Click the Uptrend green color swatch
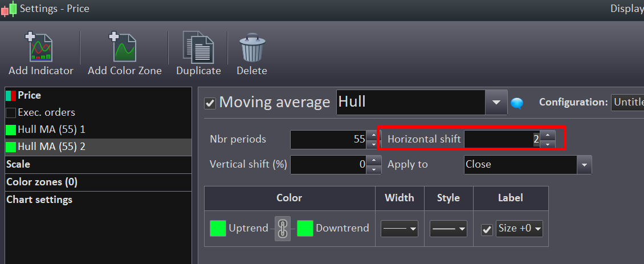644x264 pixels. [218, 229]
